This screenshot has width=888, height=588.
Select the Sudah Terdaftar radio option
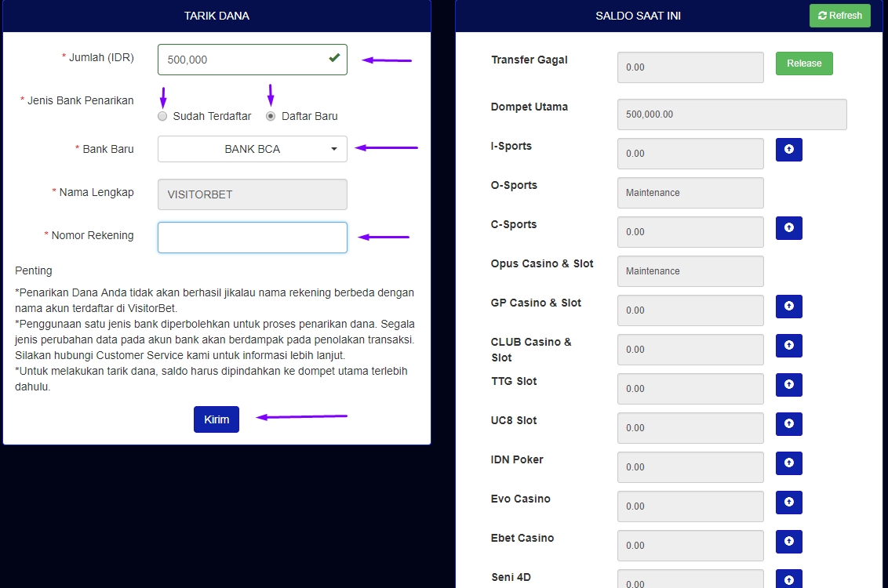click(x=162, y=116)
